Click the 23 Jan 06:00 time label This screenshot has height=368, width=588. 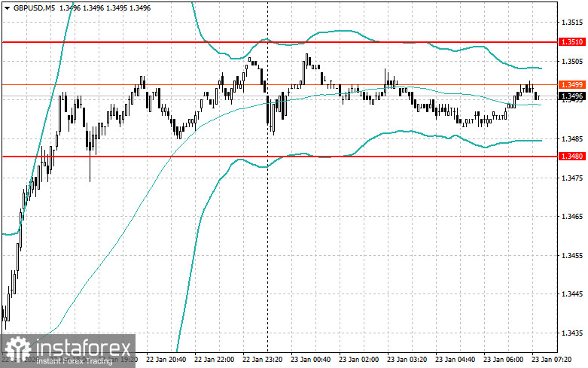pyautogui.click(x=503, y=360)
